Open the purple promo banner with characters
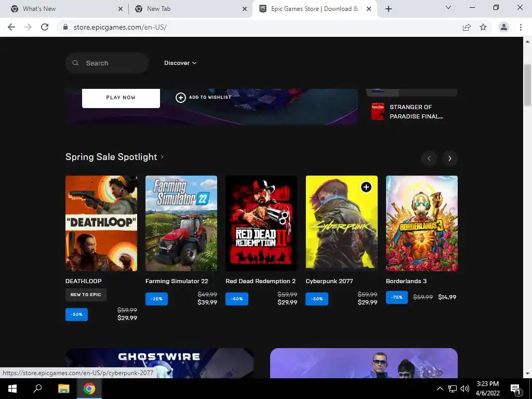 coord(364,363)
